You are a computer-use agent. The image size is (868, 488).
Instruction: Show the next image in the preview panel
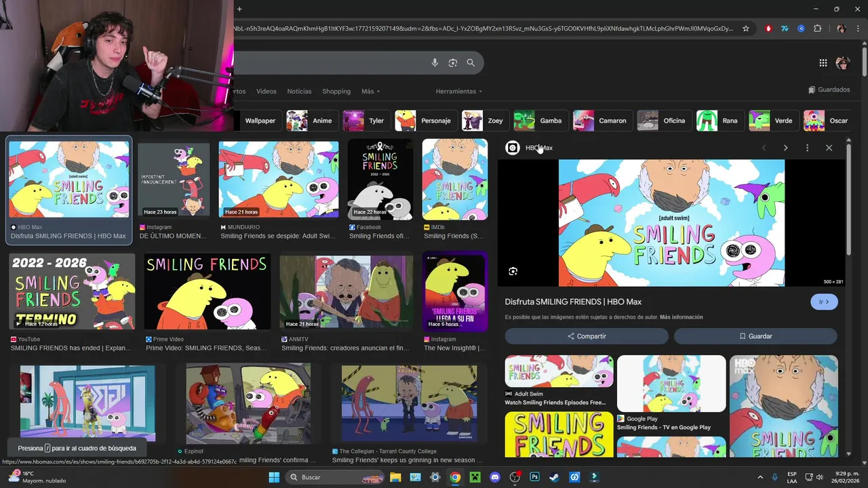[785, 148]
